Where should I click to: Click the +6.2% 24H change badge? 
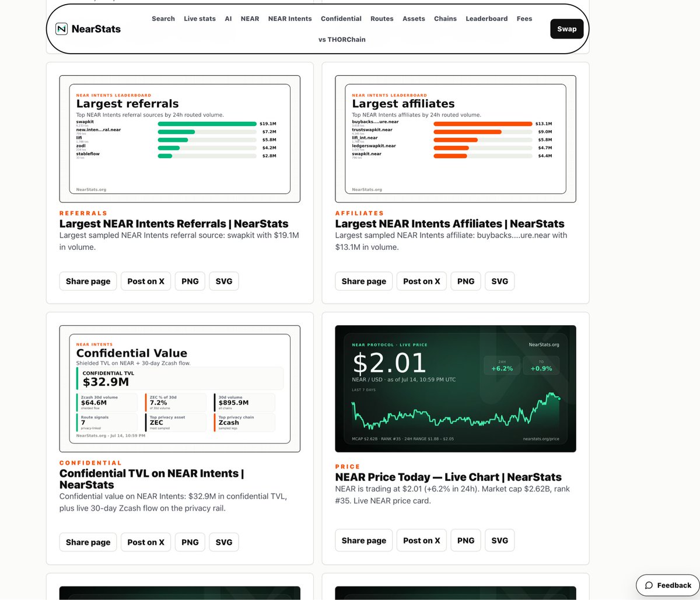(x=502, y=366)
